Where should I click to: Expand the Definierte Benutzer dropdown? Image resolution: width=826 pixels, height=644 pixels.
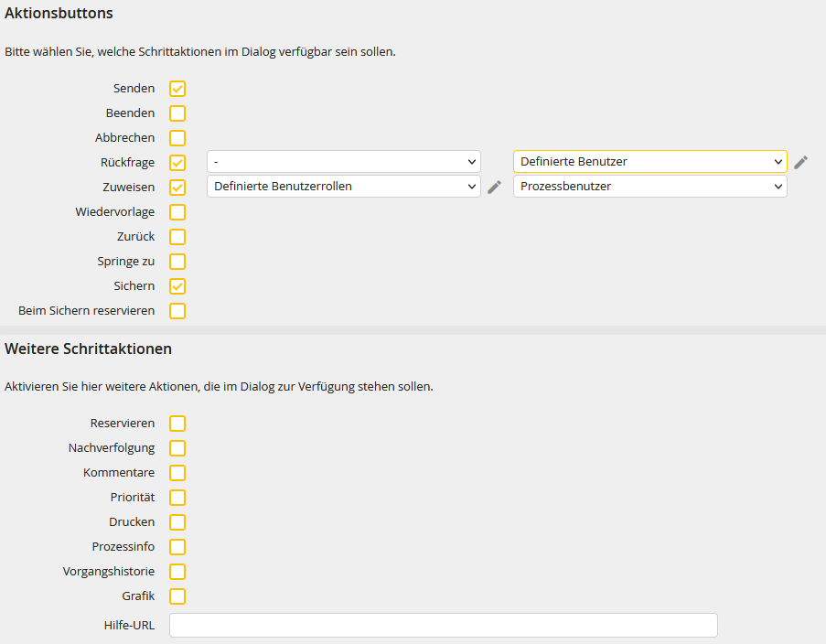coord(649,162)
